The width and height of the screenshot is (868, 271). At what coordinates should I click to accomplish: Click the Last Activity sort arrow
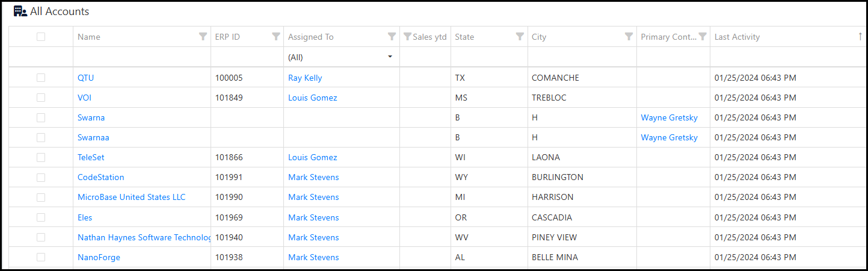tap(860, 37)
